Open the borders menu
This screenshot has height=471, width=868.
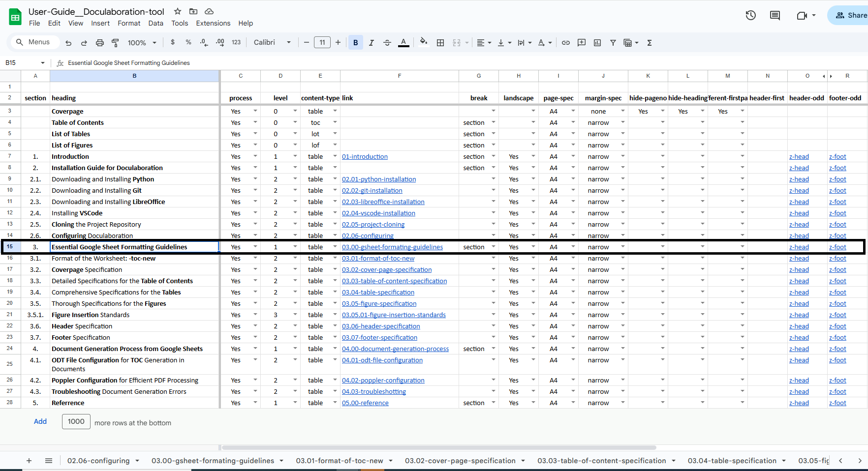440,43
